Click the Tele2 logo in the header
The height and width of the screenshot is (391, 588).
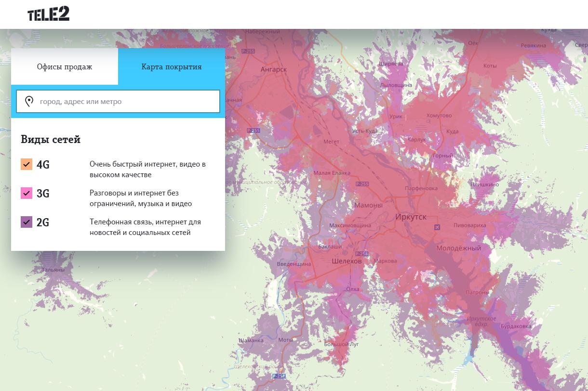(48, 14)
